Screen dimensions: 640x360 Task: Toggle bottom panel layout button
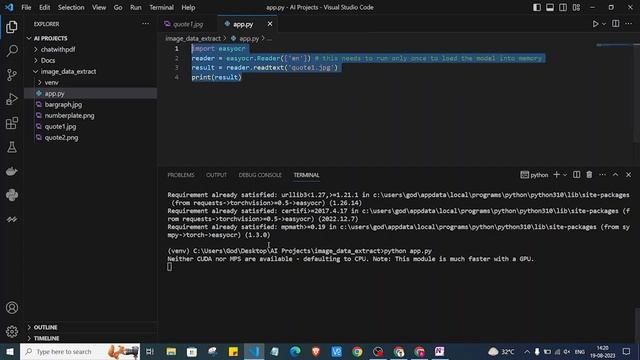click(550, 7)
